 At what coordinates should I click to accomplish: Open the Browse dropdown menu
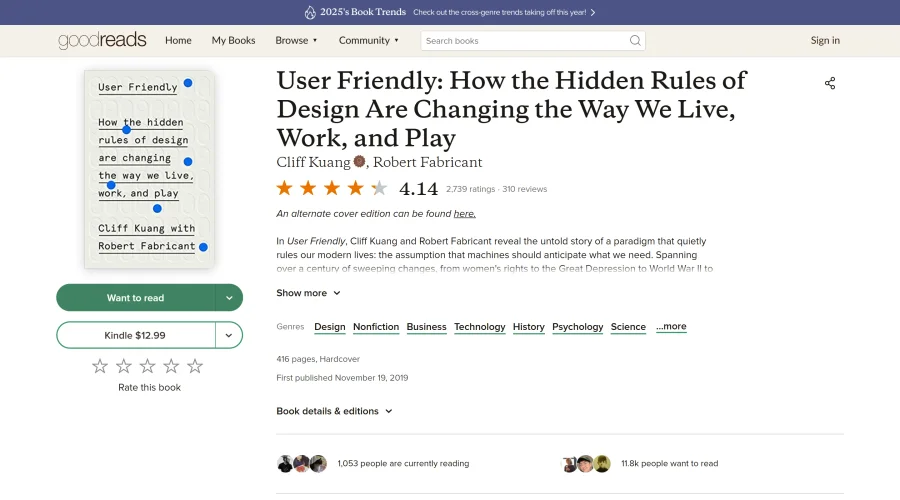296,40
